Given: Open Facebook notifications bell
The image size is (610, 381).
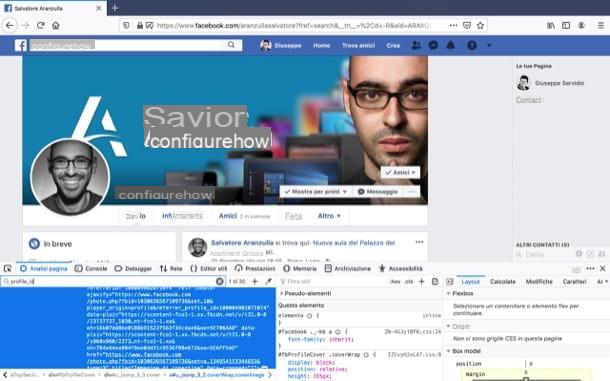Looking at the screenshot, I should coord(450,46).
